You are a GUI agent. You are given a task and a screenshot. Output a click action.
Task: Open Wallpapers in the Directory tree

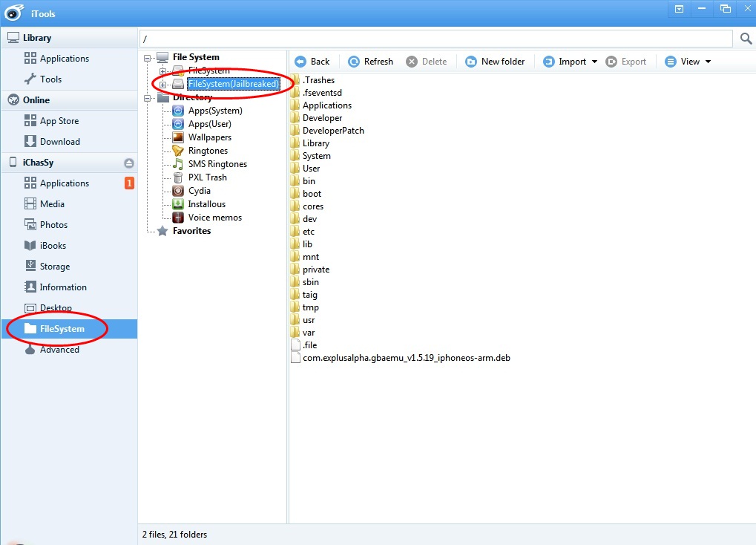[x=209, y=137]
